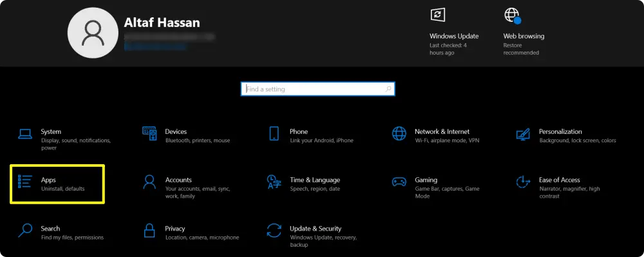
Task: Open the System laptop icon
Action: pos(25,133)
